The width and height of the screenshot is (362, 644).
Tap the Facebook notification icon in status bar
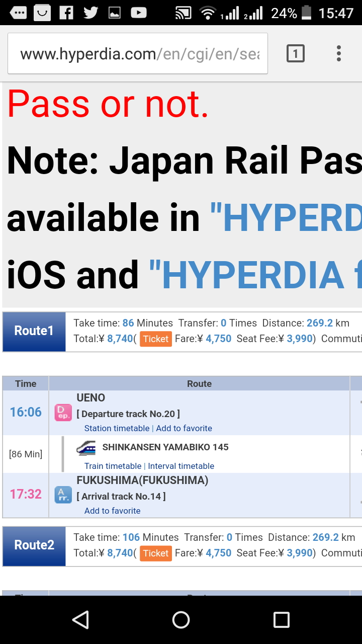66,13
